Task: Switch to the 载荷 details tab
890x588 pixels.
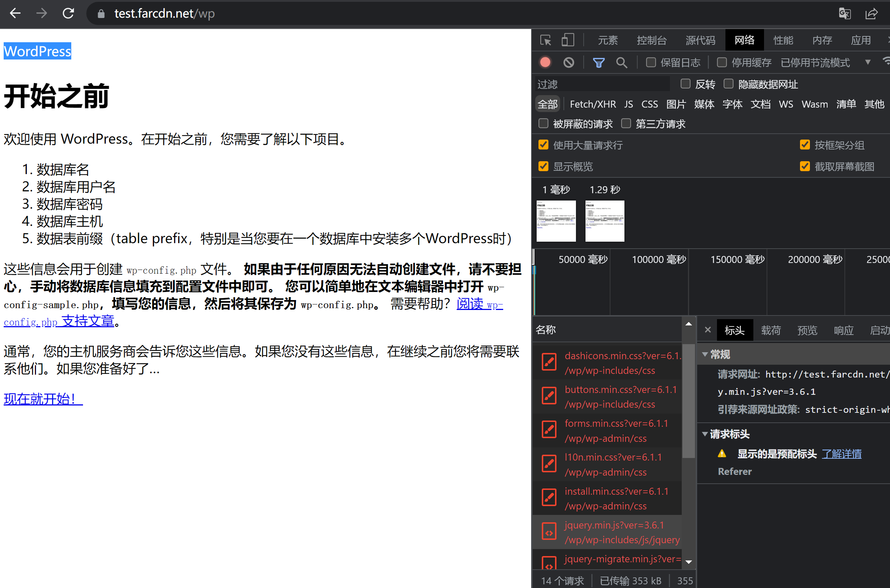Action: [771, 330]
